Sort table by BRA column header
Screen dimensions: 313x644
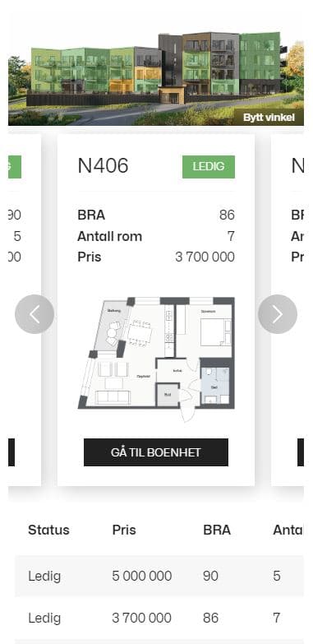tap(217, 530)
